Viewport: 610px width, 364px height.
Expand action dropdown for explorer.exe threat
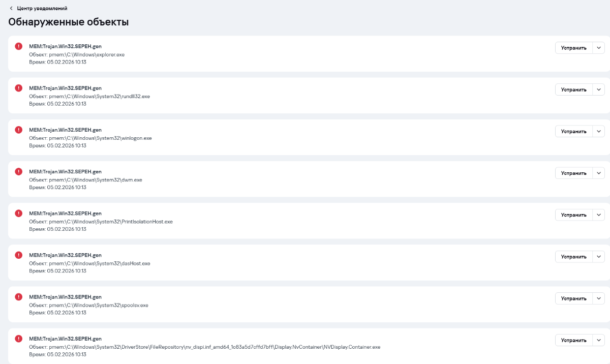[x=599, y=48]
